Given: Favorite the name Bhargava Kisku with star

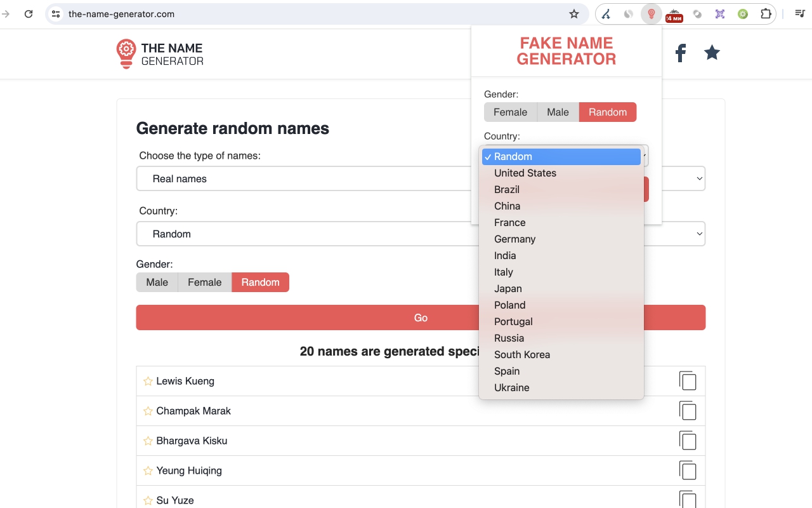Looking at the screenshot, I should [x=148, y=441].
